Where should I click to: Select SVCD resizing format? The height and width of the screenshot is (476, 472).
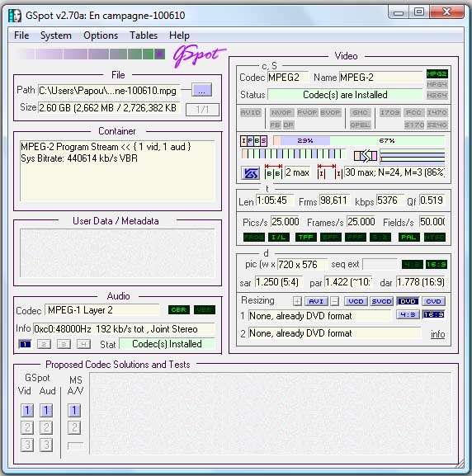381,301
